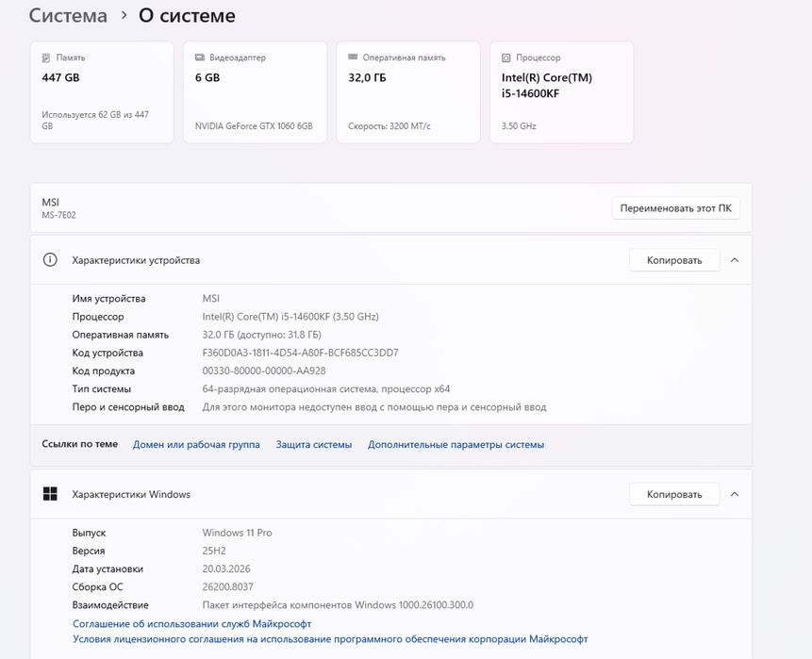Click the Память storage card icon
The width and height of the screenshot is (812, 659).
pos(46,58)
